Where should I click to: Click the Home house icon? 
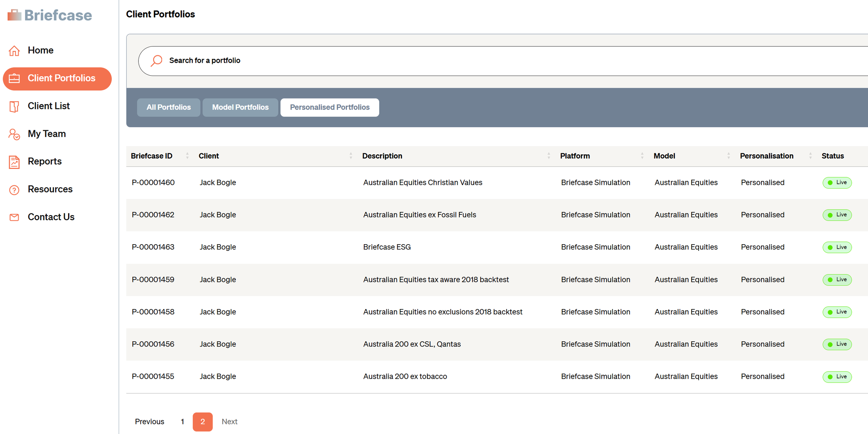pos(14,51)
